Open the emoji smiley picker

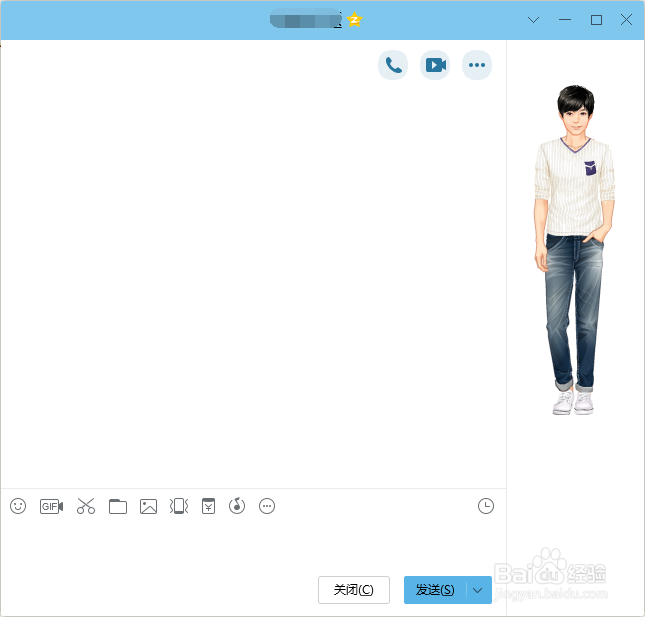click(18, 506)
